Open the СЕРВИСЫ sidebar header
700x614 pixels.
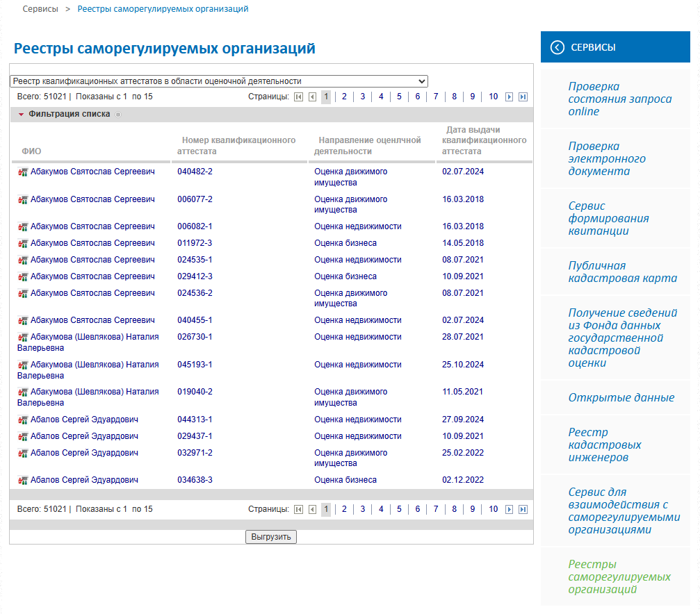point(615,47)
